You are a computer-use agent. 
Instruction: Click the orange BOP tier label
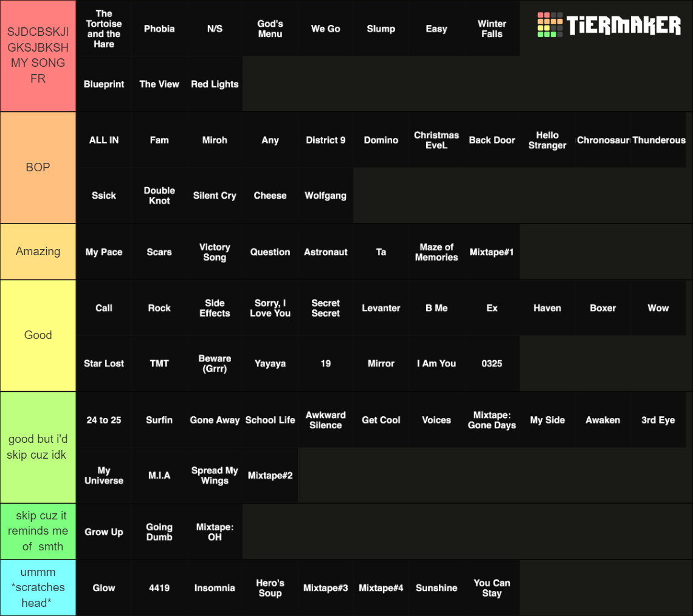click(38, 167)
